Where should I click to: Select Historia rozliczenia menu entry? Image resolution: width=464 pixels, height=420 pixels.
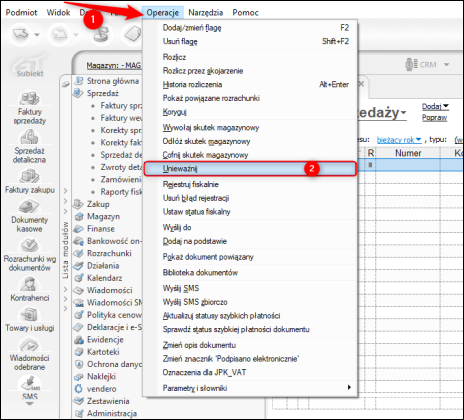(x=250, y=84)
